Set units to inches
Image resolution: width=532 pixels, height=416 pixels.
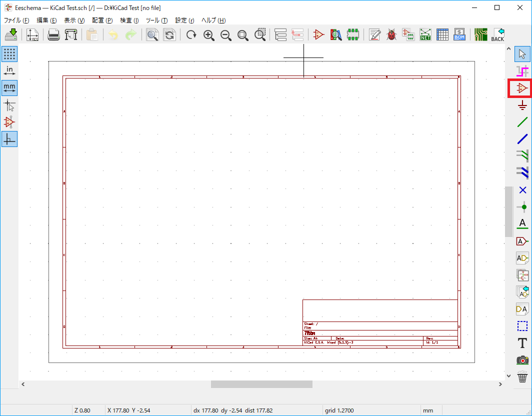(9, 71)
